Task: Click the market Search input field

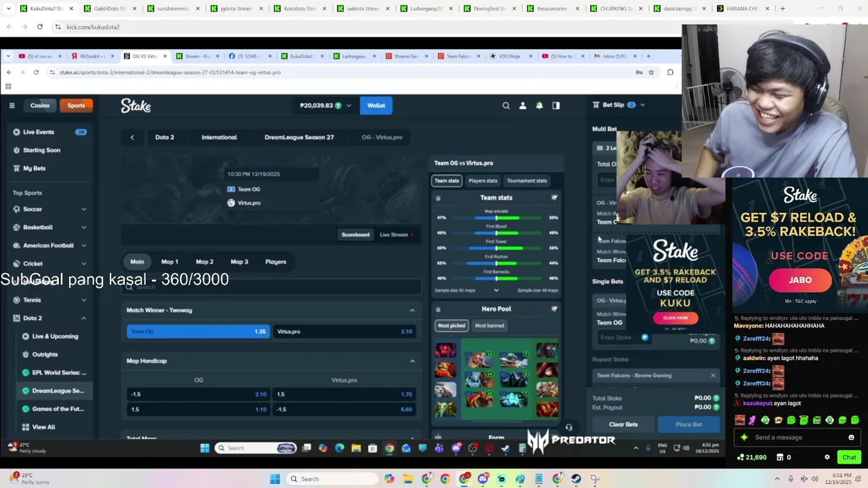Action: click(271, 287)
